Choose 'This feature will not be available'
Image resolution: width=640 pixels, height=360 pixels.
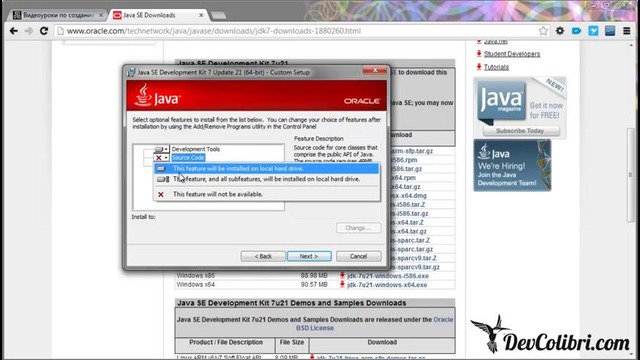coord(267,194)
